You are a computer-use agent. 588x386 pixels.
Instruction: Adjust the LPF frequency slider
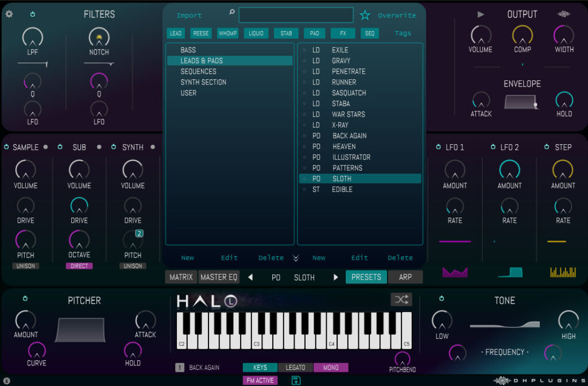pos(33,64)
